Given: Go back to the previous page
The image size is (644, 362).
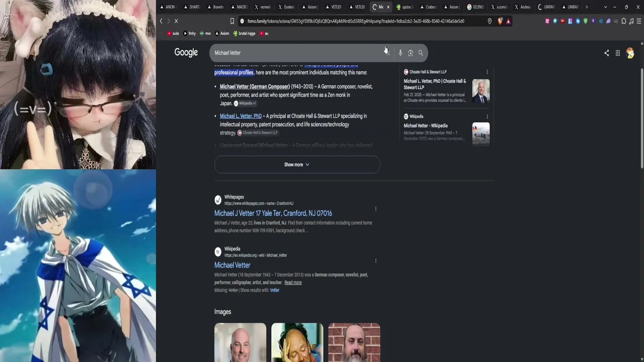Looking at the screenshot, I should click(161, 21).
